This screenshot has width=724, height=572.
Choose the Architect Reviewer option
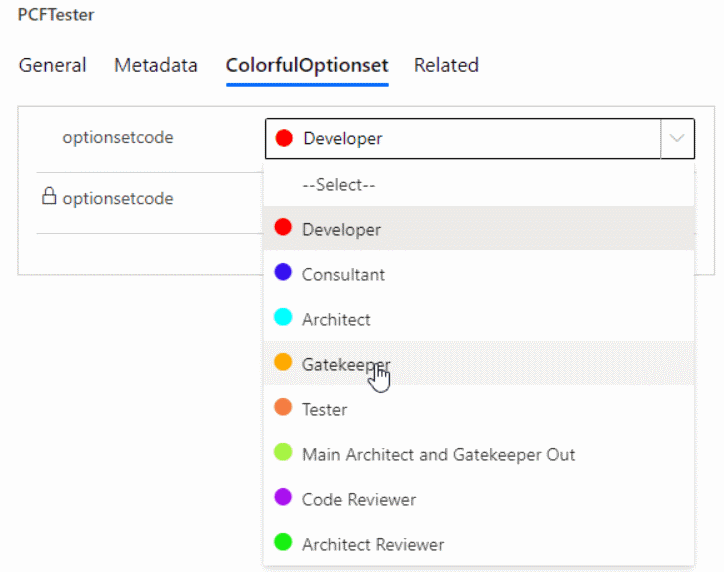pyautogui.click(x=479, y=544)
